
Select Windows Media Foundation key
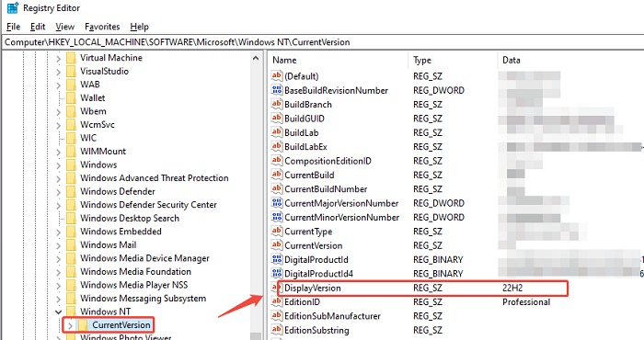tap(135, 271)
